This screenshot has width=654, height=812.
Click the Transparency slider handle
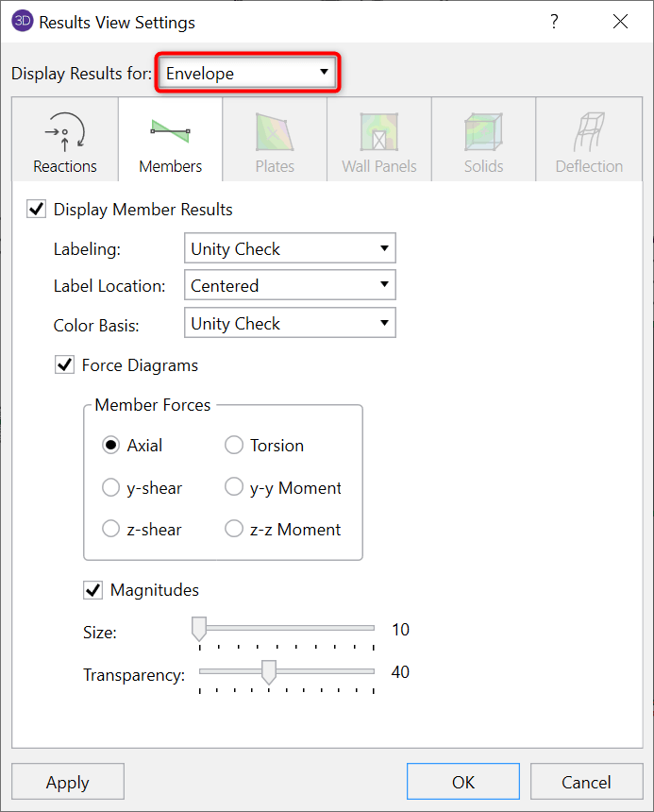[x=269, y=672]
